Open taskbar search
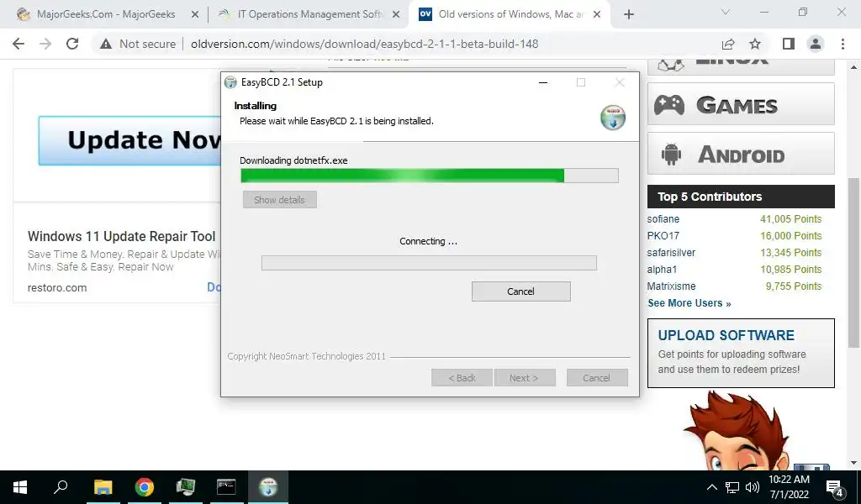This screenshot has height=504, width=861. coord(61,487)
